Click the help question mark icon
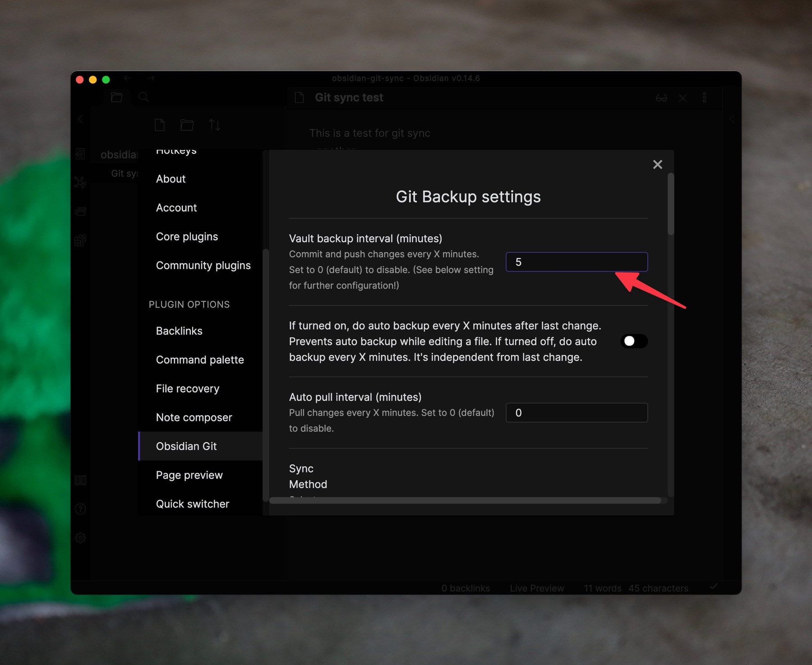Screen dimensions: 812x665 pos(80,509)
